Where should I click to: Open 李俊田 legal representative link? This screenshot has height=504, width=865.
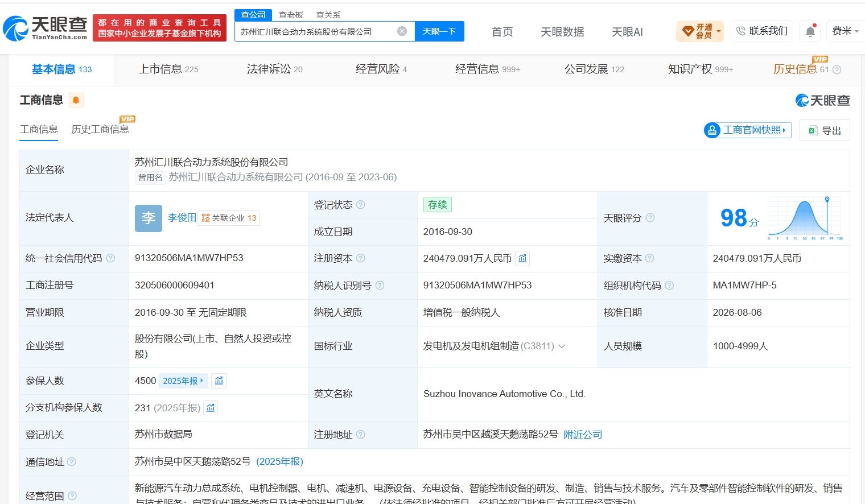(x=182, y=218)
